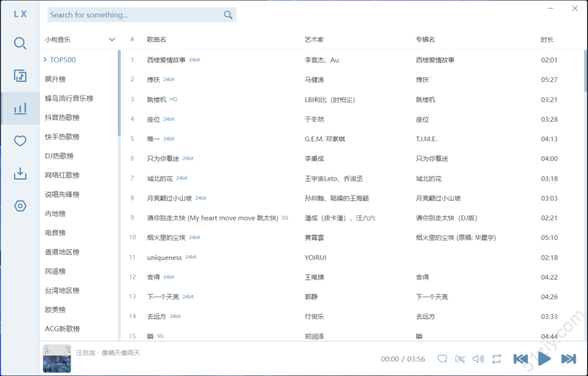The height and width of the screenshot is (376, 588).
Task: Click the LX logo
Action: coord(20,14)
